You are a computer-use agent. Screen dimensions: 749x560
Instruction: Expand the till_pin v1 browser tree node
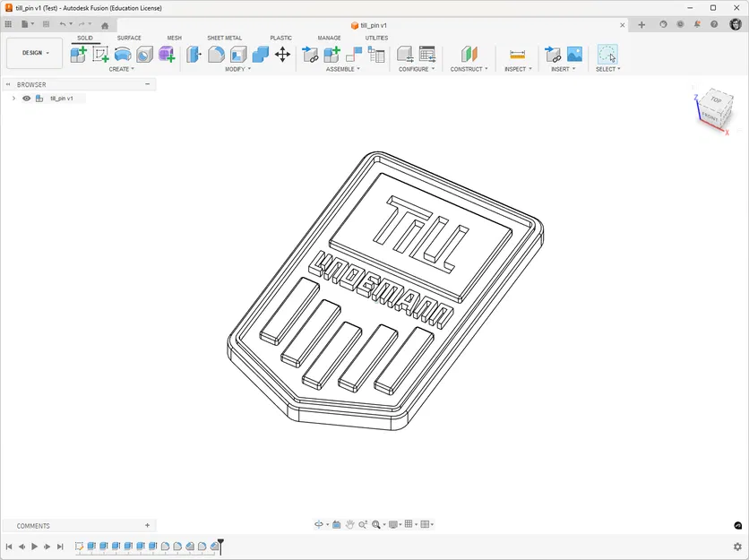tap(13, 98)
